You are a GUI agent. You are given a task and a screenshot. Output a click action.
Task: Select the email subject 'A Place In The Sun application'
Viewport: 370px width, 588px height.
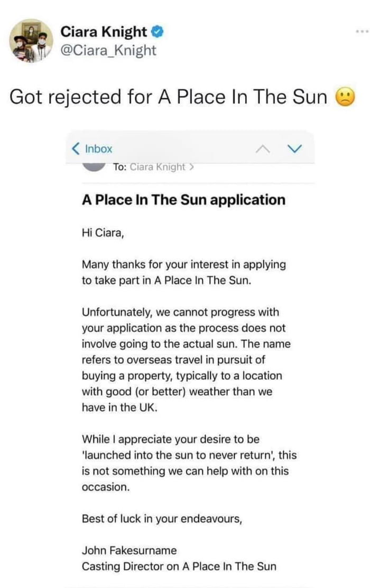coord(183,200)
